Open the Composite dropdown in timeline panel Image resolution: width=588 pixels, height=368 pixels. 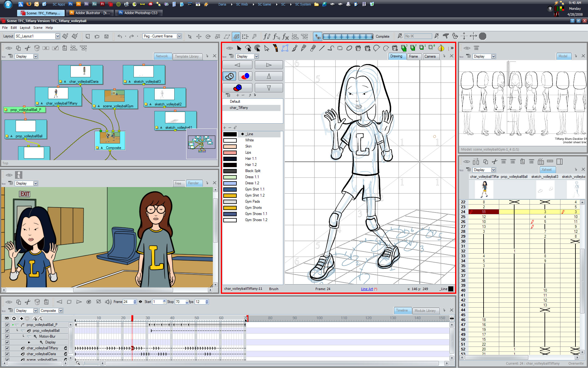(x=51, y=311)
